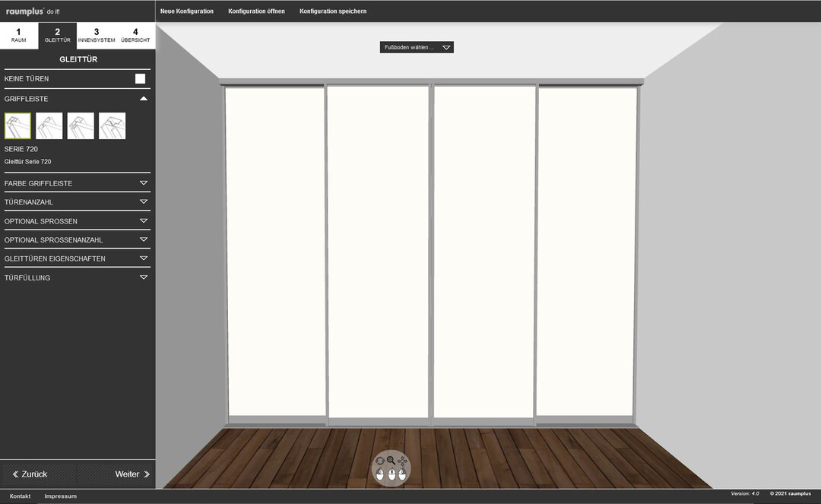Screen dimensions: 821x504
Task: Expand the Gleittüren Eigenschaften section
Action: tap(78, 258)
